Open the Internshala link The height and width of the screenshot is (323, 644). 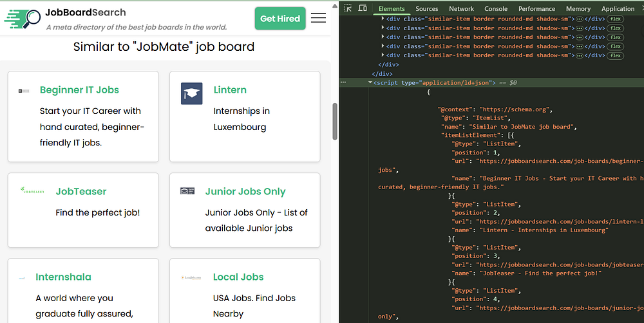point(63,277)
